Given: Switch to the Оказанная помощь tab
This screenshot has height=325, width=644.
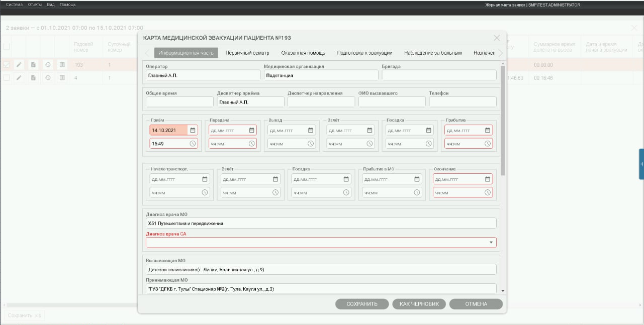Looking at the screenshot, I should click(x=303, y=53).
